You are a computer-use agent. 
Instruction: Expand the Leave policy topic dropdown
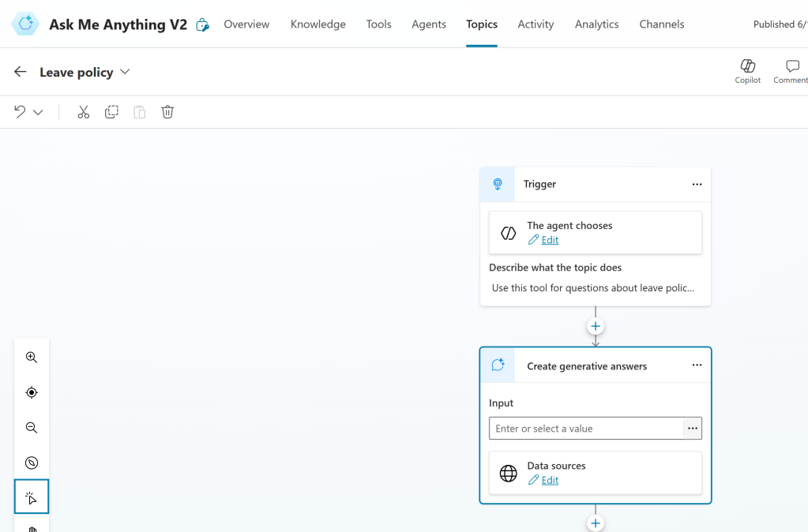[125, 72]
